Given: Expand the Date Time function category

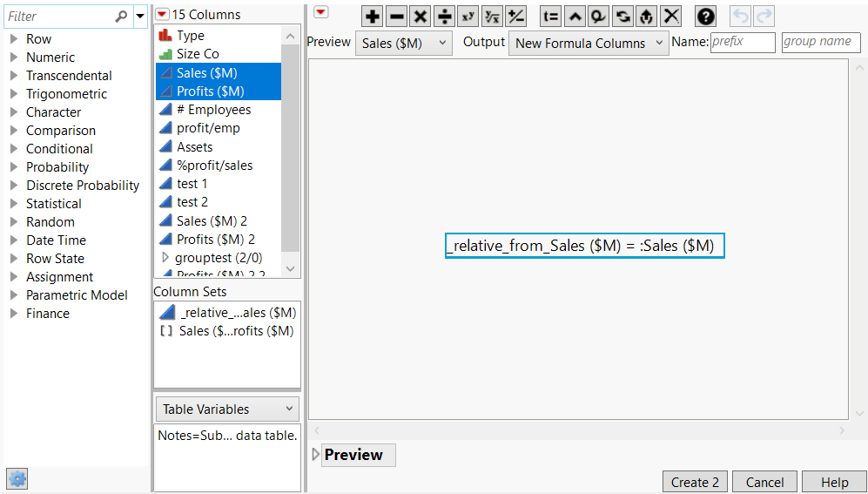Looking at the screenshot, I should click(x=15, y=240).
